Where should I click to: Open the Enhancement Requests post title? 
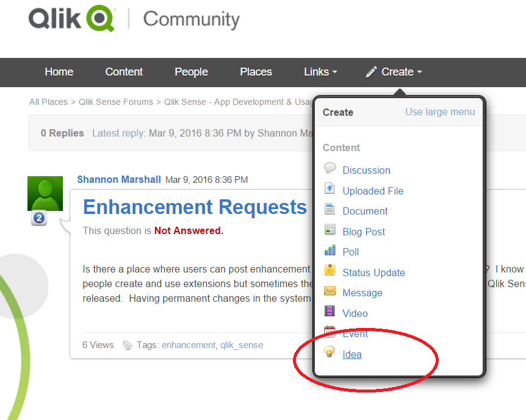pyautogui.click(x=195, y=207)
